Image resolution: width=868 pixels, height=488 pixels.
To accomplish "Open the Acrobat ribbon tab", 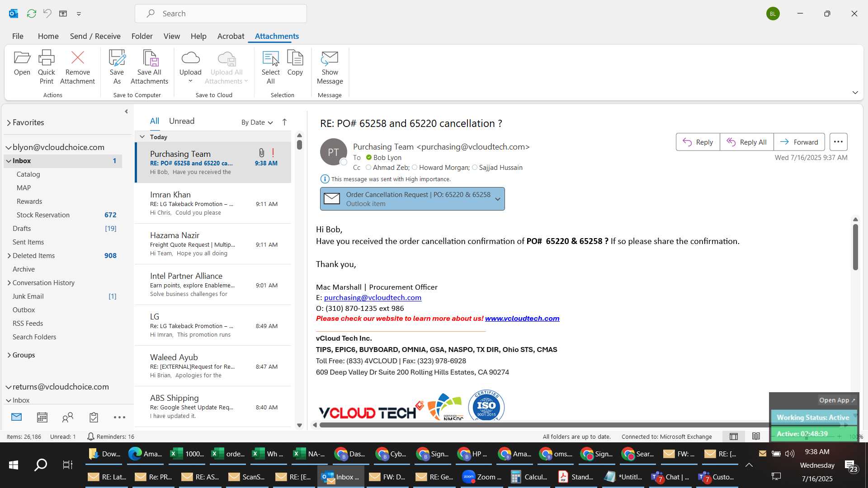I will [x=231, y=36].
